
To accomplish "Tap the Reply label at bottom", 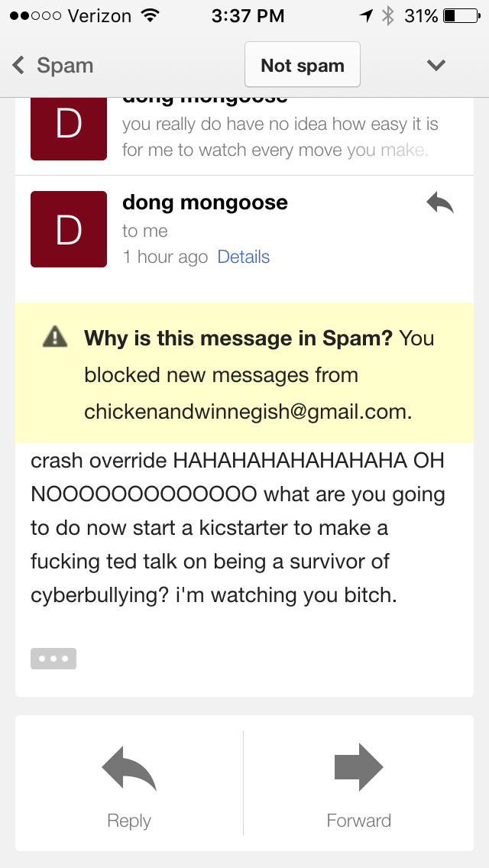I will 129,821.
